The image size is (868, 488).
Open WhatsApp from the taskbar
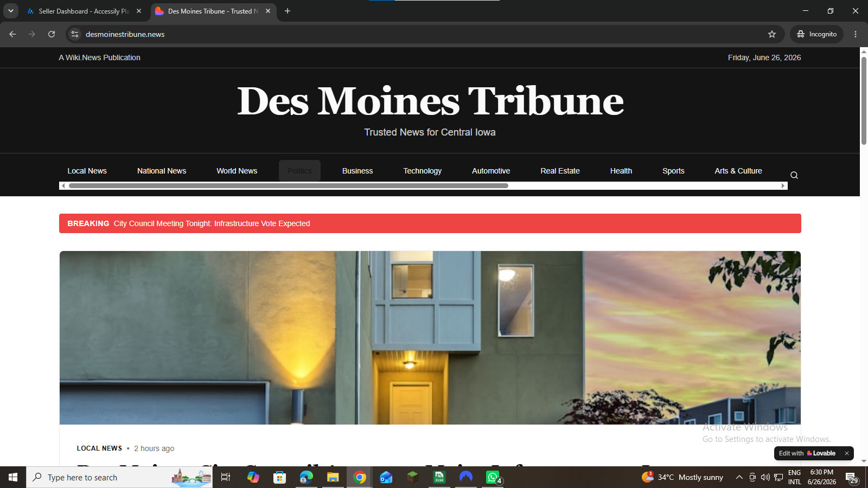[x=493, y=477]
